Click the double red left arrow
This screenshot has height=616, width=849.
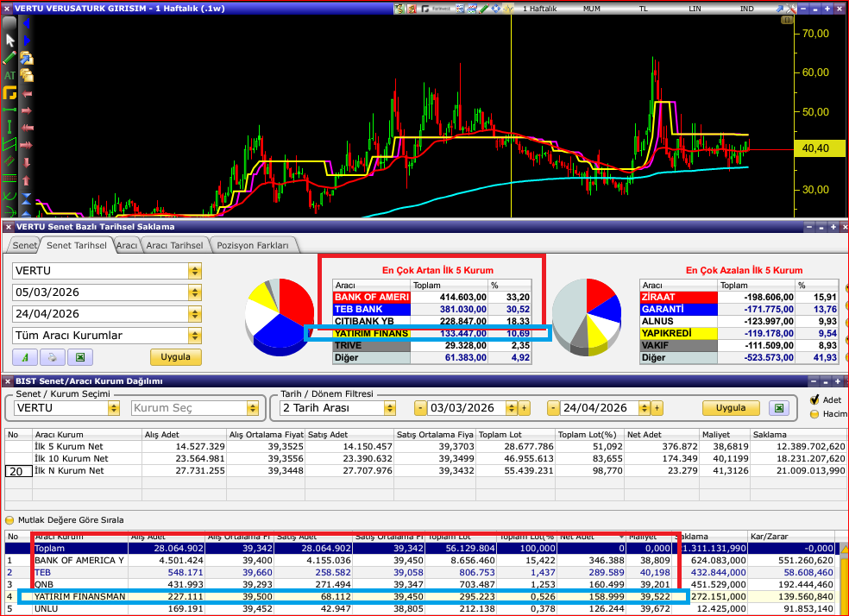27,128
